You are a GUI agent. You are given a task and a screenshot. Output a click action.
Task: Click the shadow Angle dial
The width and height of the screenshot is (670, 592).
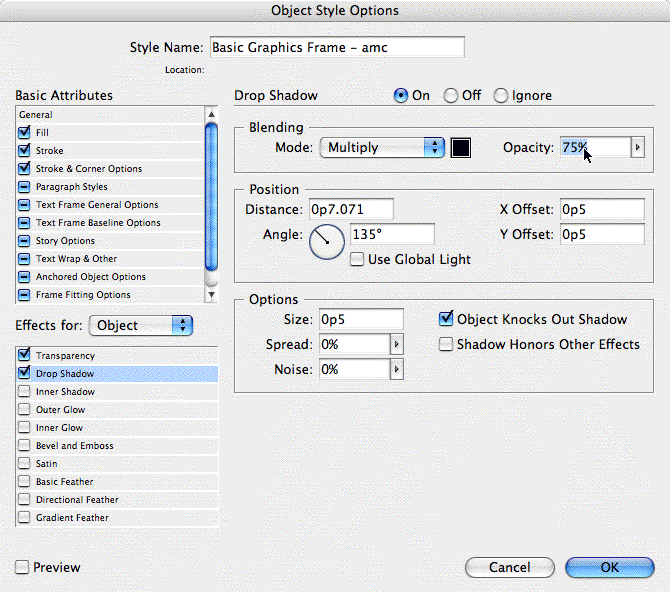327,242
